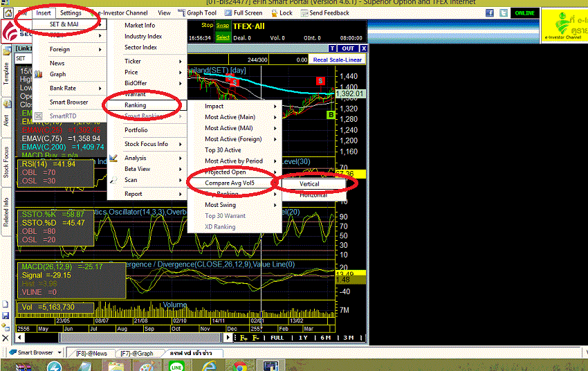Click the Full Screen toolbar item

pyautogui.click(x=244, y=12)
